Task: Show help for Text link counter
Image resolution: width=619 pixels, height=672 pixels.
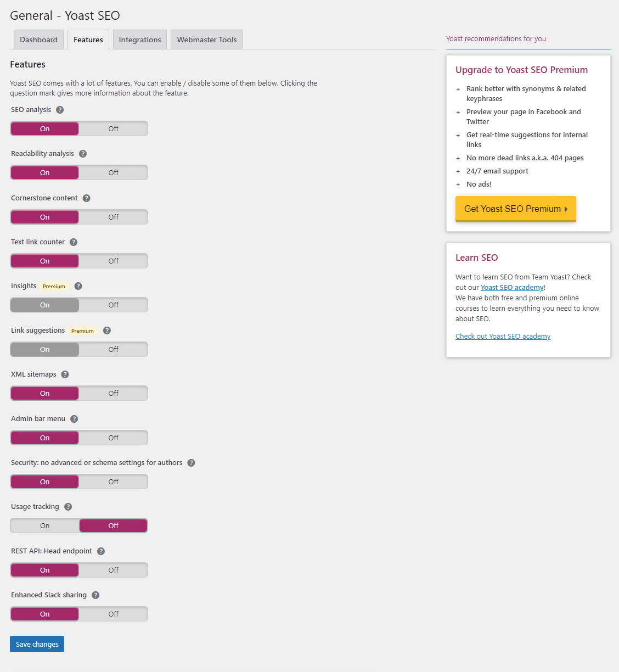Action: click(74, 242)
